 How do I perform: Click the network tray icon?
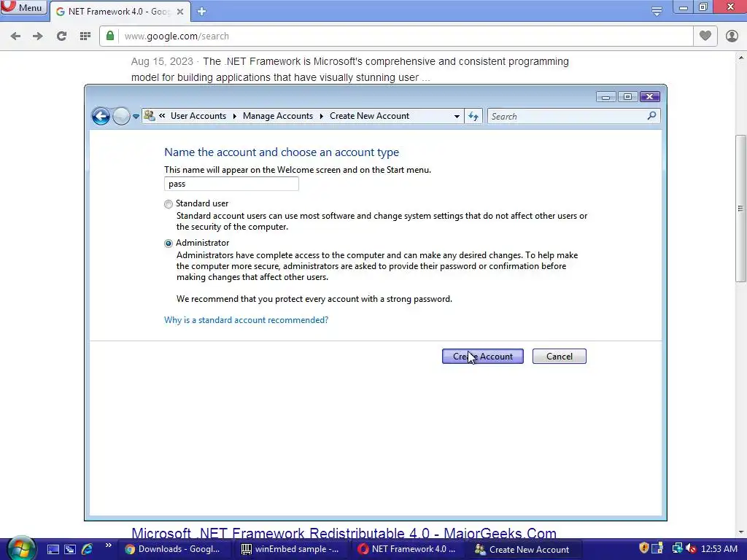pos(677,548)
